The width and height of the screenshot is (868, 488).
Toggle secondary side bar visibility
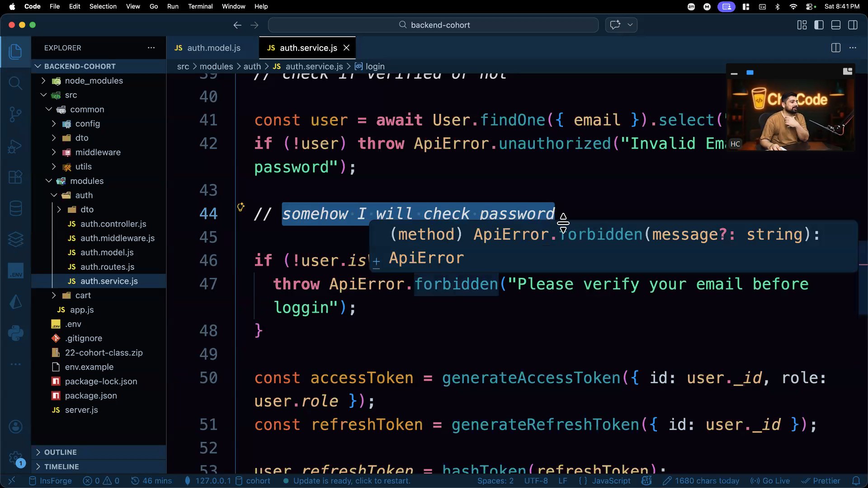[x=853, y=25]
